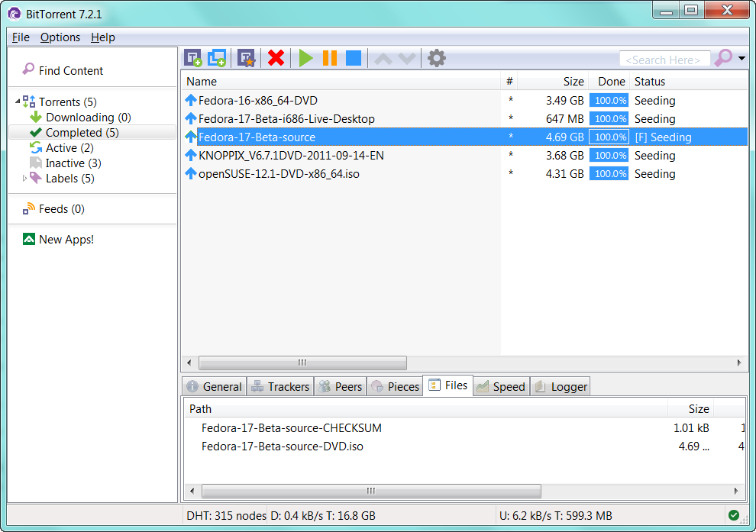Collapse the Torrents (5) tree node

tap(18, 102)
